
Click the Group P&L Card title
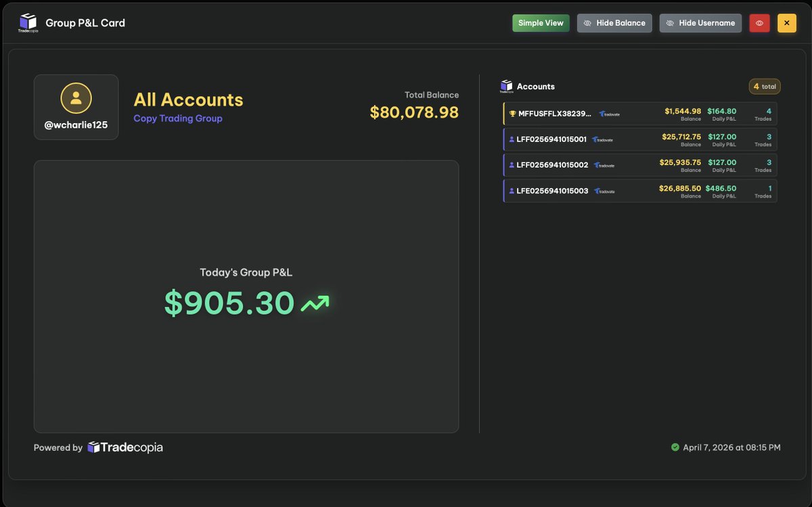(85, 23)
